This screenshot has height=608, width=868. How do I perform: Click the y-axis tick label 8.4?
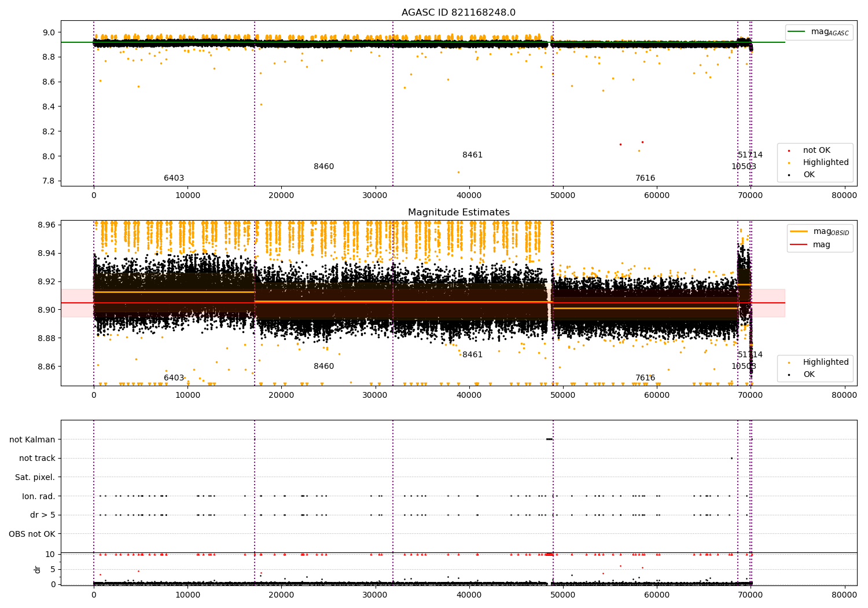click(x=49, y=107)
